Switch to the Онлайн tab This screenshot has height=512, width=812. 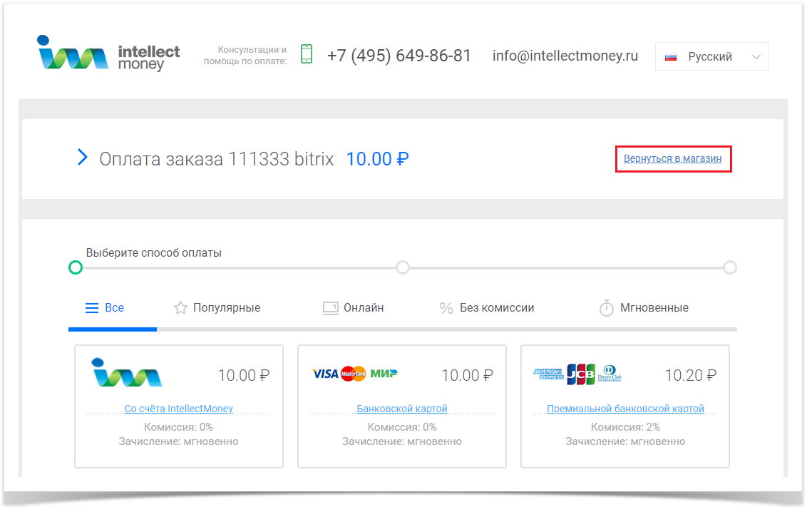[x=354, y=308]
